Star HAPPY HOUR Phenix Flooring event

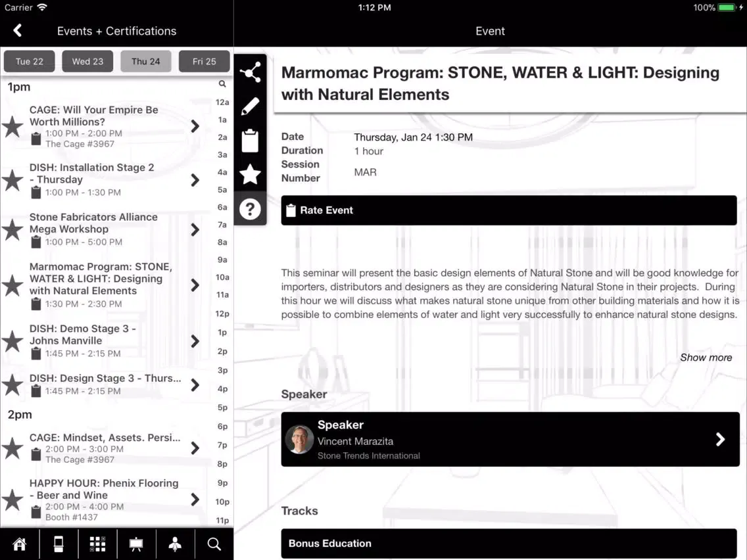[x=12, y=500]
